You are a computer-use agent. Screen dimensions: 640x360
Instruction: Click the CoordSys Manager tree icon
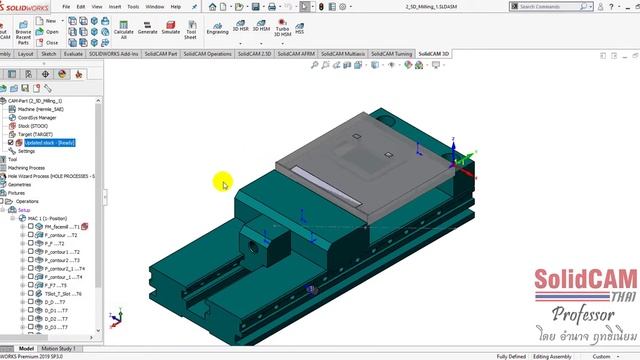12,118
